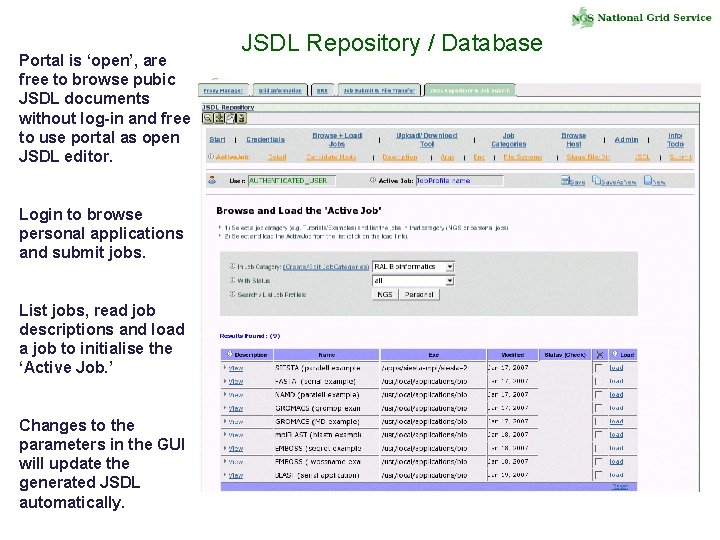
Task: Click the File Systems submenu link
Action: click(x=523, y=157)
